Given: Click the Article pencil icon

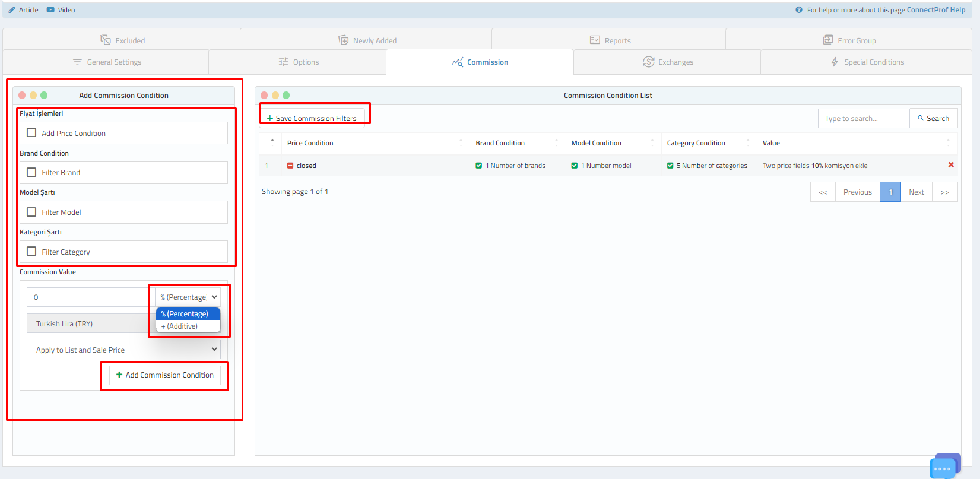Looking at the screenshot, I should pos(12,10).
